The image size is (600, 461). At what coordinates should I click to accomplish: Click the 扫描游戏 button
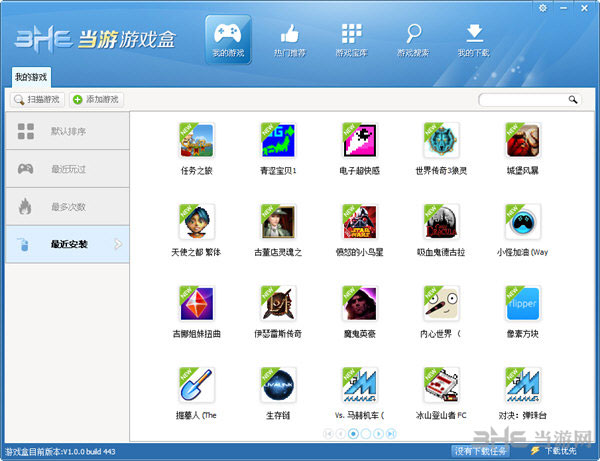click(37, 100)
